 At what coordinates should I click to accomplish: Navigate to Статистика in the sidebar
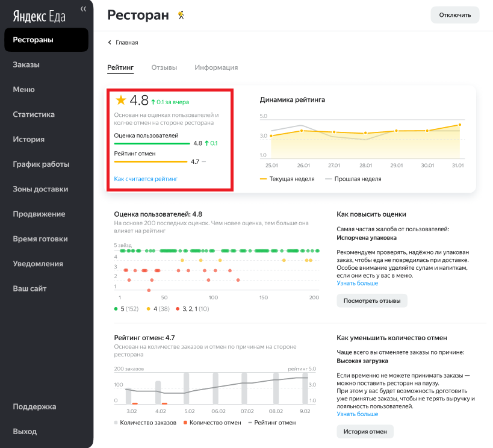point(34,114)
